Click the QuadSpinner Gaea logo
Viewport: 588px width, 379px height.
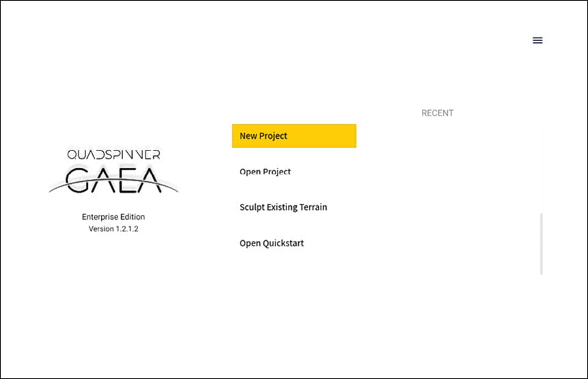(113, 172)
